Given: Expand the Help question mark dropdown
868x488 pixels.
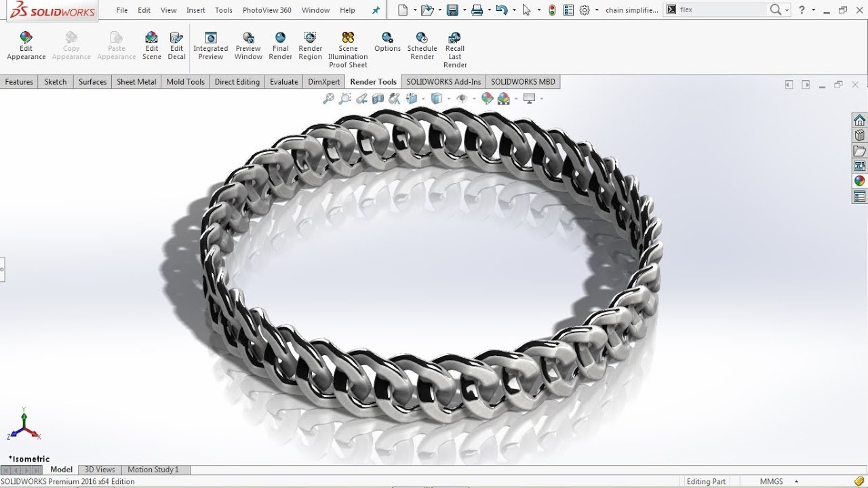Looking at the screenshot, I should (x=813, y=10).
